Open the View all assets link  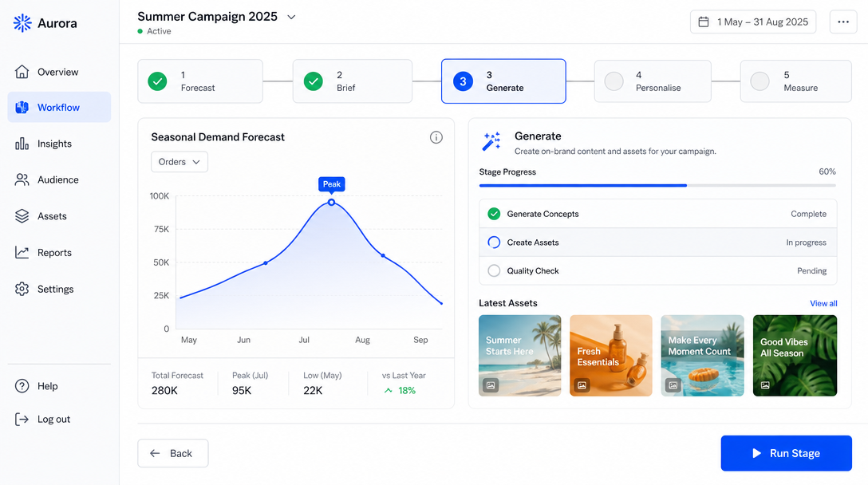[823, 303]
